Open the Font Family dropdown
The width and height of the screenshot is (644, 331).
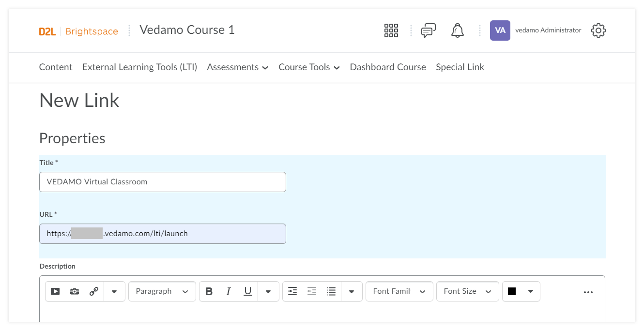[x=399, y=291]
